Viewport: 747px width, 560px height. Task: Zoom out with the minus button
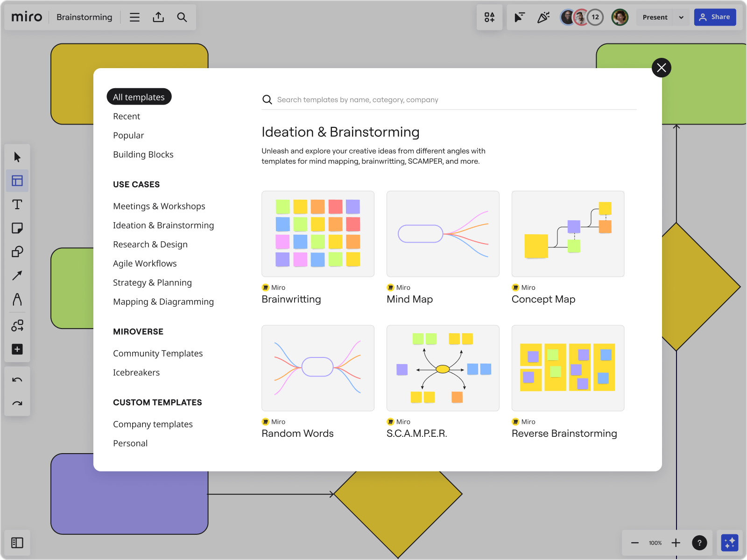(x=635, y=543)
